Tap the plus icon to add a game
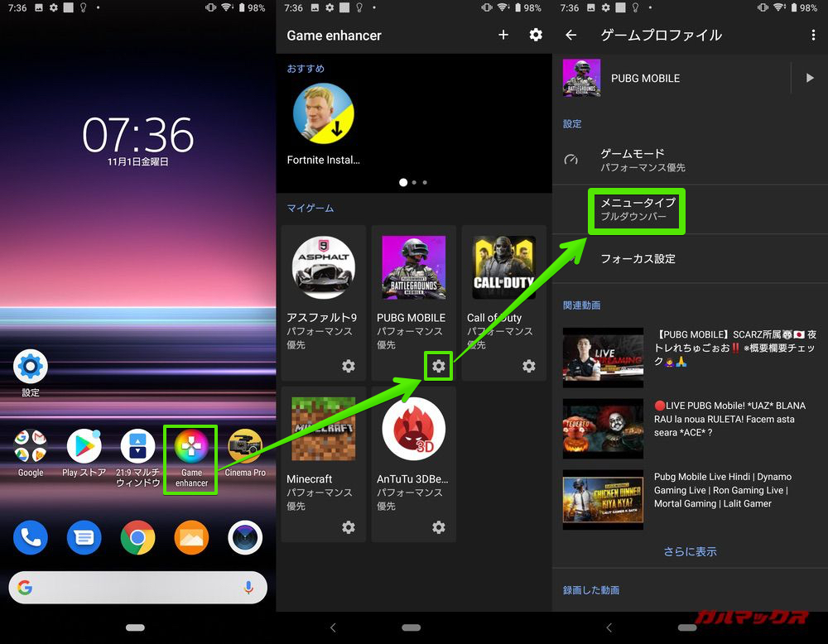 click(503, 35)
